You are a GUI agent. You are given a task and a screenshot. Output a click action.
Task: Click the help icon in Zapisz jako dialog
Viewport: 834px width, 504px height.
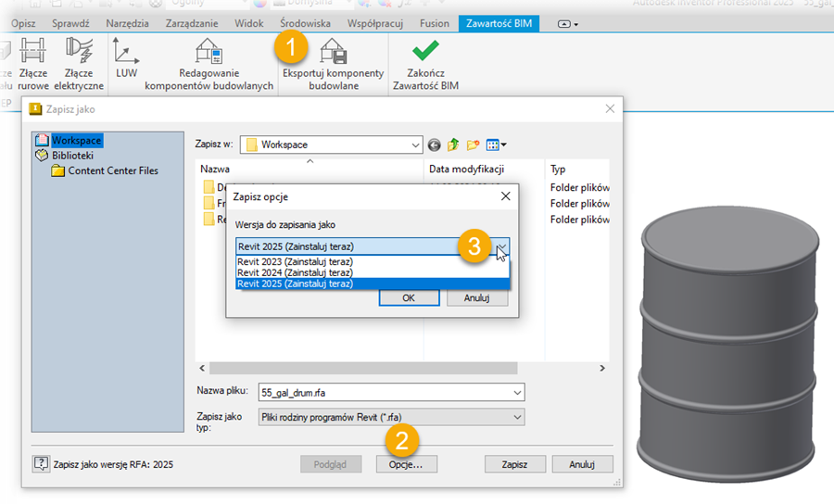41,464
